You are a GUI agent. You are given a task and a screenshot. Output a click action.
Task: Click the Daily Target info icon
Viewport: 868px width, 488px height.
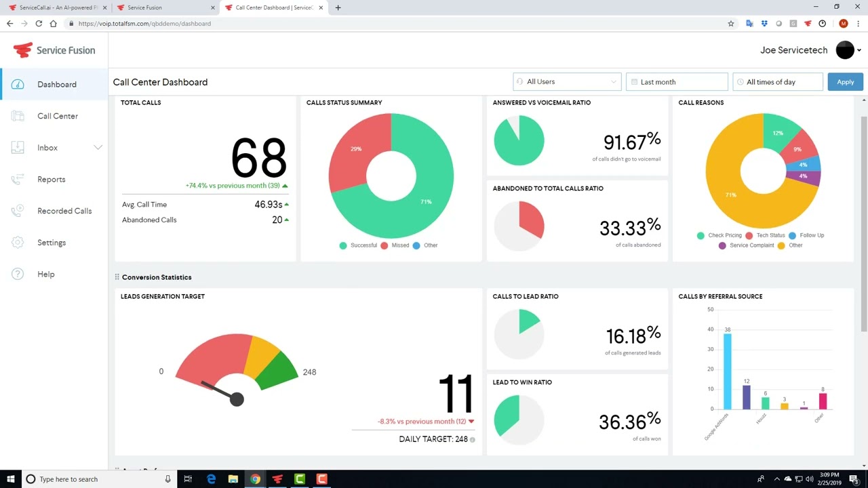(x=473, y=440)
